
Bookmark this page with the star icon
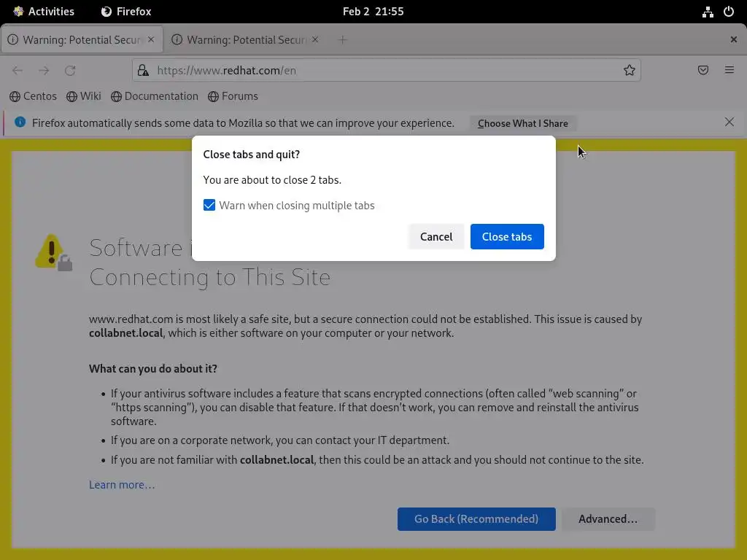tap(630, 71)
